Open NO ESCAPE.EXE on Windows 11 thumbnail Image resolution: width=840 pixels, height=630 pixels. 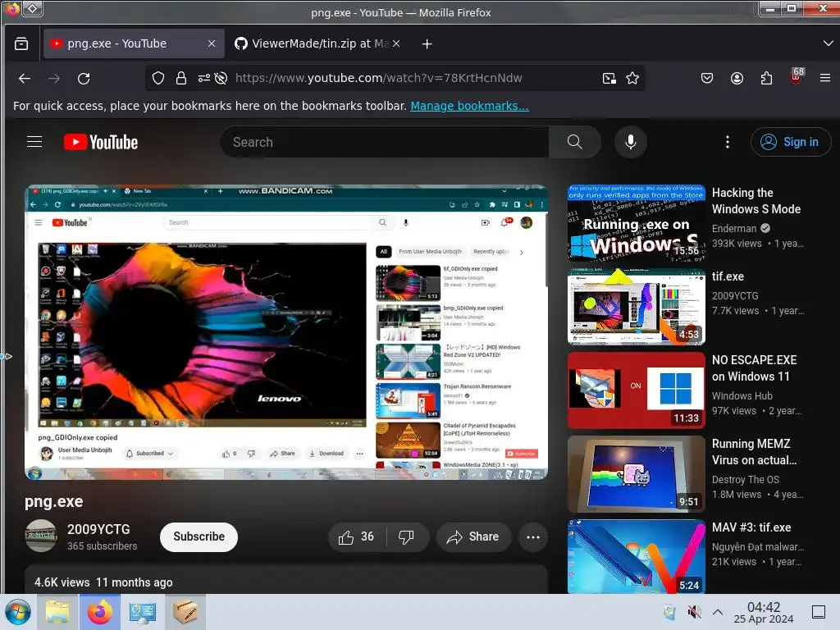coord(636,390)
